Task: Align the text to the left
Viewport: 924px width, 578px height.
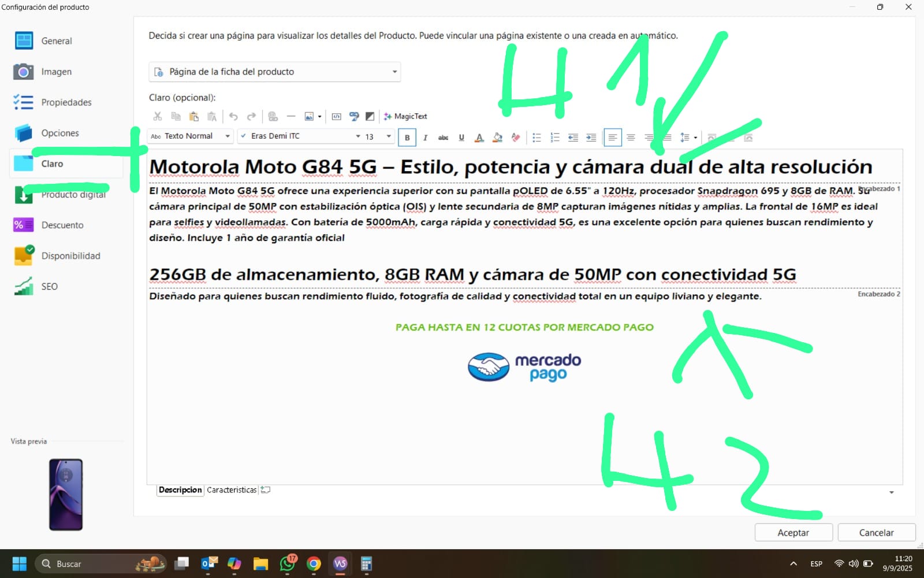Action: tap(613, 138)
